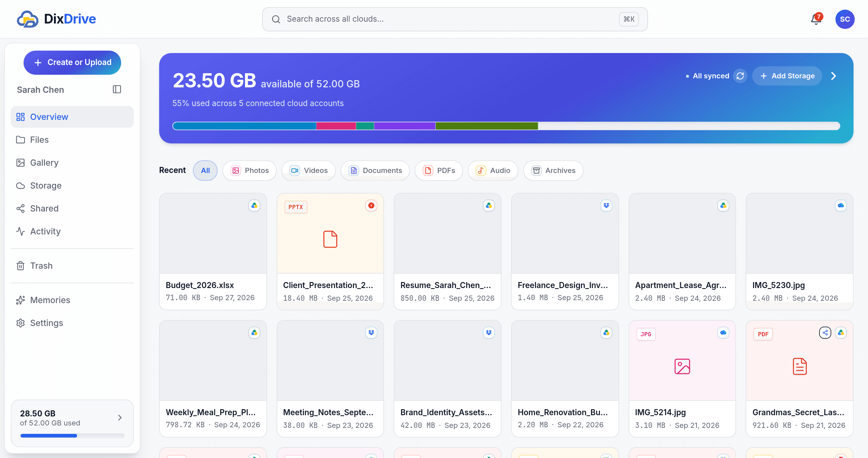Click the red cloud badge on Client_Presentation card
868x458 pixels.
coord(371,205)
